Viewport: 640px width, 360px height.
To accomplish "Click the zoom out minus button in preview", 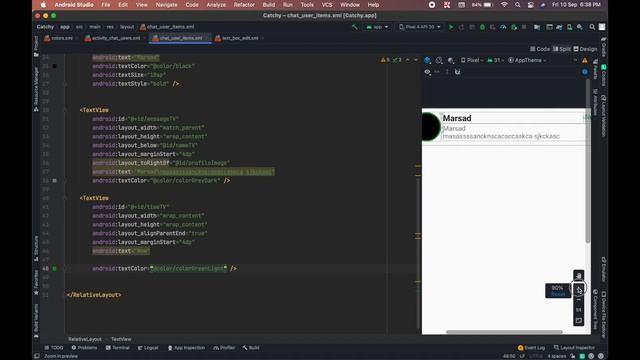I will [579, 300].
